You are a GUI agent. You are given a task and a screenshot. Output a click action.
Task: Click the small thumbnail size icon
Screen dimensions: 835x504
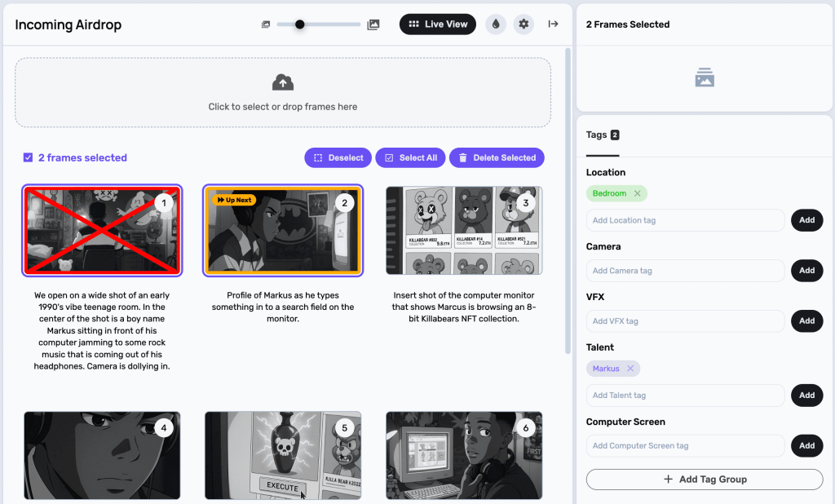point(266,24)
